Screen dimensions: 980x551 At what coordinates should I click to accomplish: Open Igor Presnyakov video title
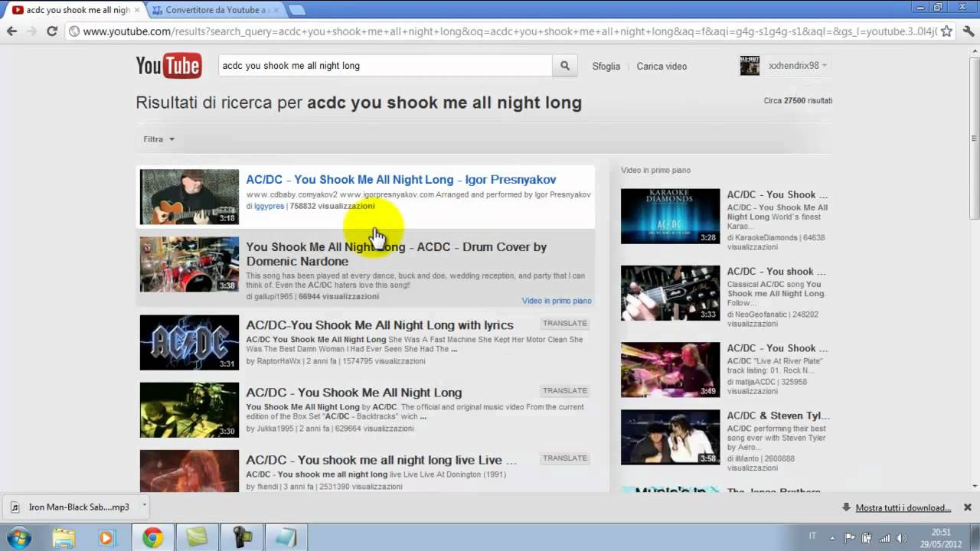click(401, 179)
